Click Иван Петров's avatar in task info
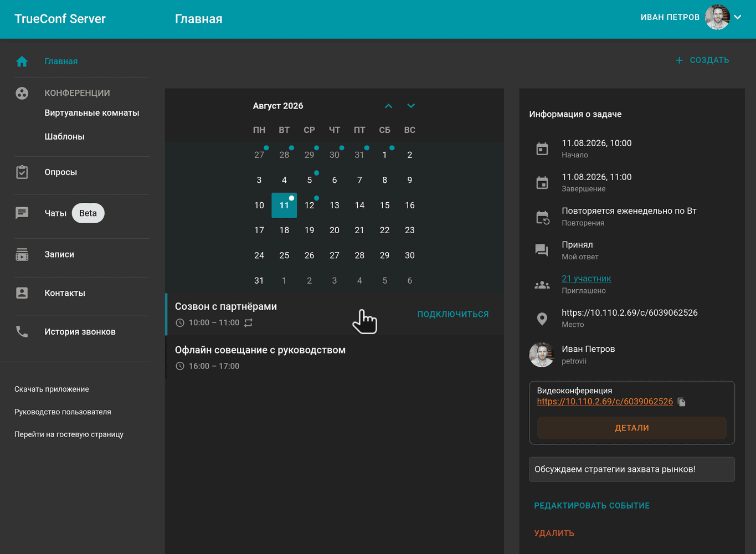756x554 pixels. (542, 355)
